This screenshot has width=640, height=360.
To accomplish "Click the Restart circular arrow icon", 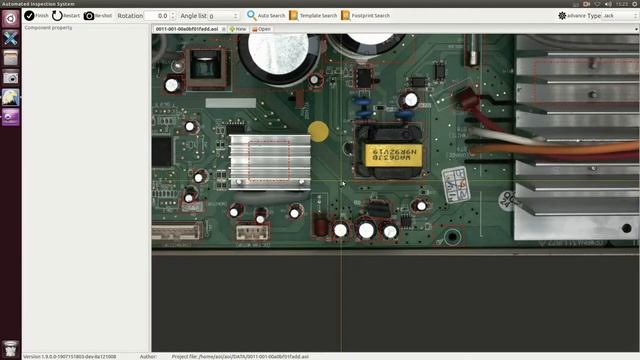I will click(57, 16).
